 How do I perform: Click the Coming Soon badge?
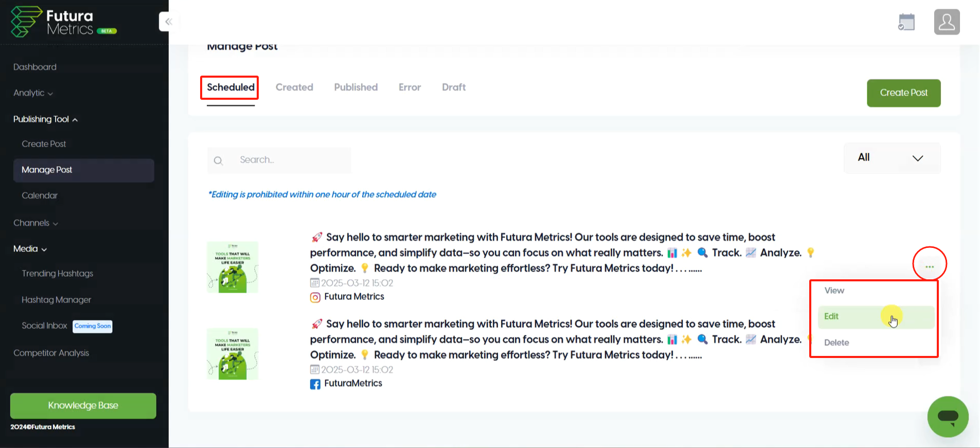click(x=93, y=326)
